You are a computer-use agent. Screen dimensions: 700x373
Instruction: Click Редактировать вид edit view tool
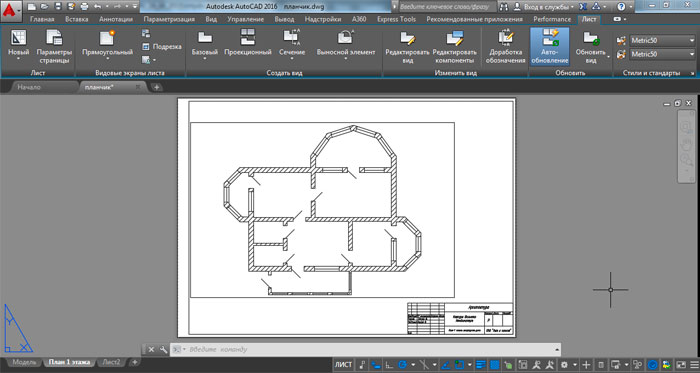click(407, 46)
